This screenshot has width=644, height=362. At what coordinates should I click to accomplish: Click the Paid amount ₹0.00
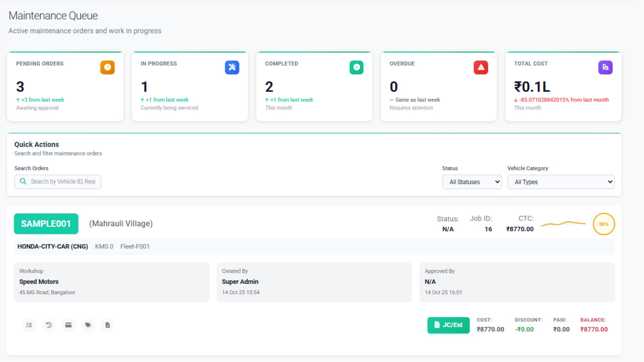pos(561,329)
